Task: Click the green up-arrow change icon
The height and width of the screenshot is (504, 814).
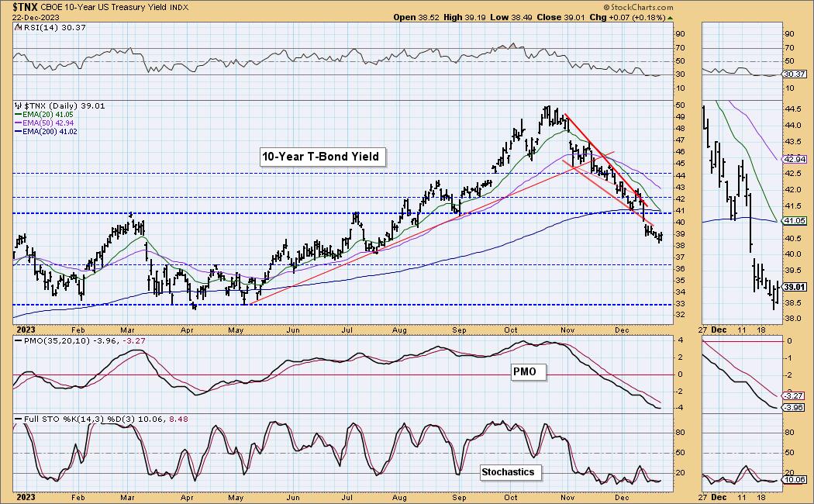Action: (670, 18)
